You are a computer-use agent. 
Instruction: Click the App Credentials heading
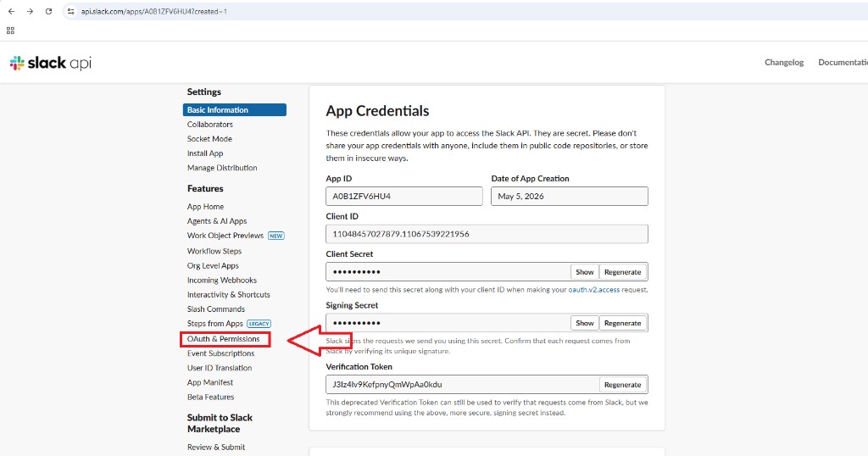point(377,111)
